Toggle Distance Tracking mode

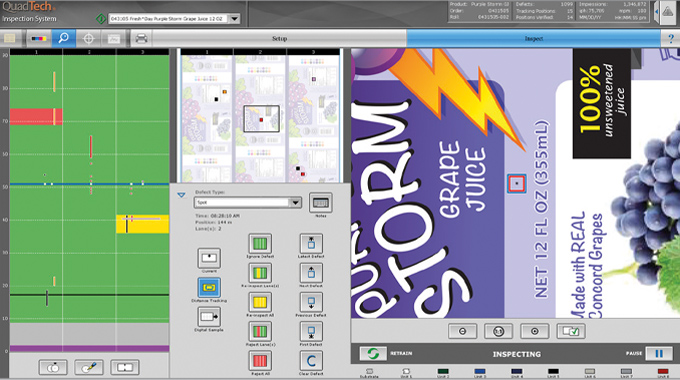(x=209, y=288)
